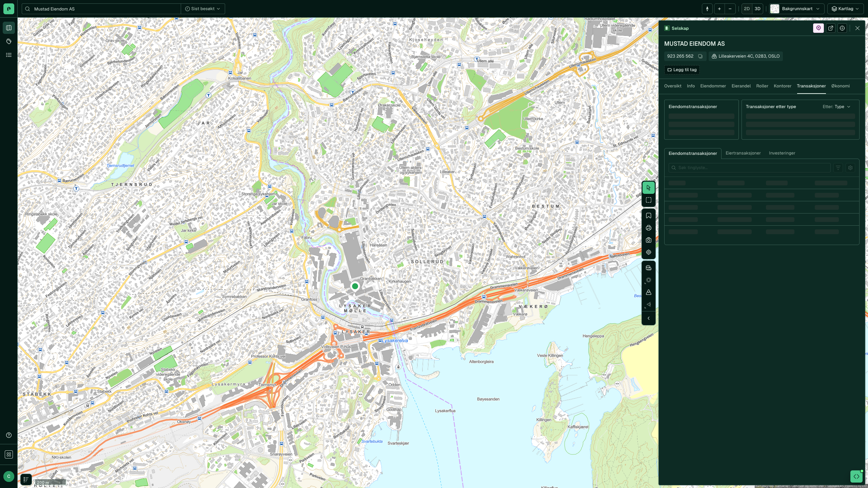Zoom in the map with plus button

pyautogui.click(x=719, y=9)
